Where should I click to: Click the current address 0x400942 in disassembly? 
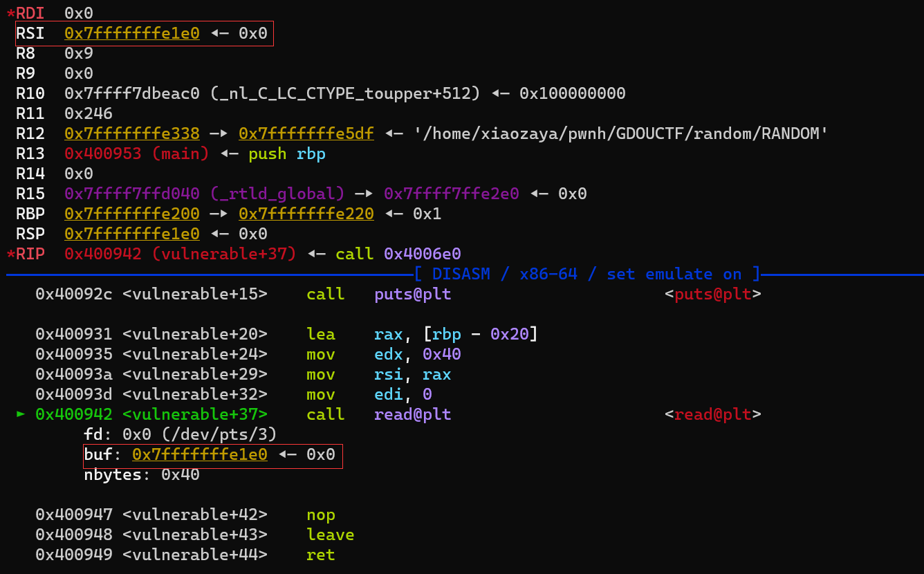pos(74,414)
